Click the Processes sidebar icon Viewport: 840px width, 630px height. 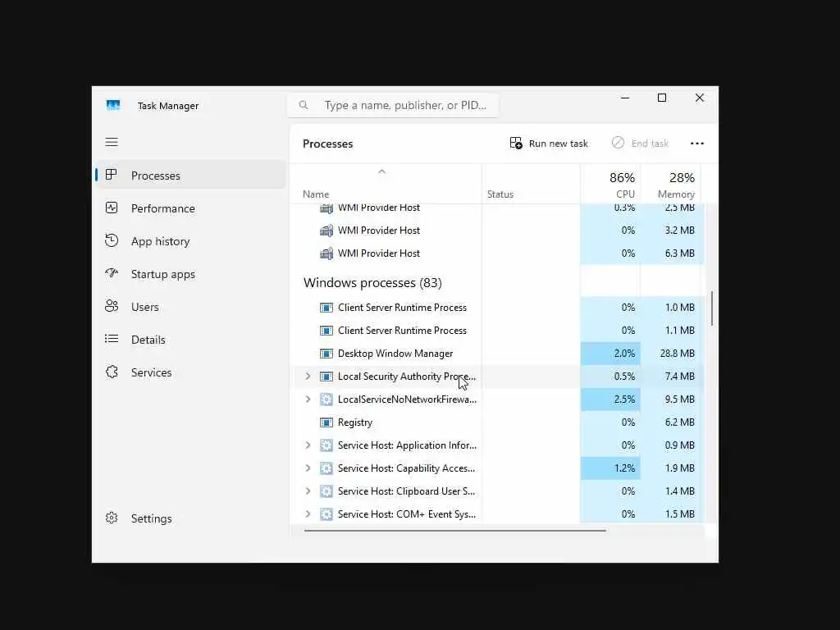click(112, 176)
